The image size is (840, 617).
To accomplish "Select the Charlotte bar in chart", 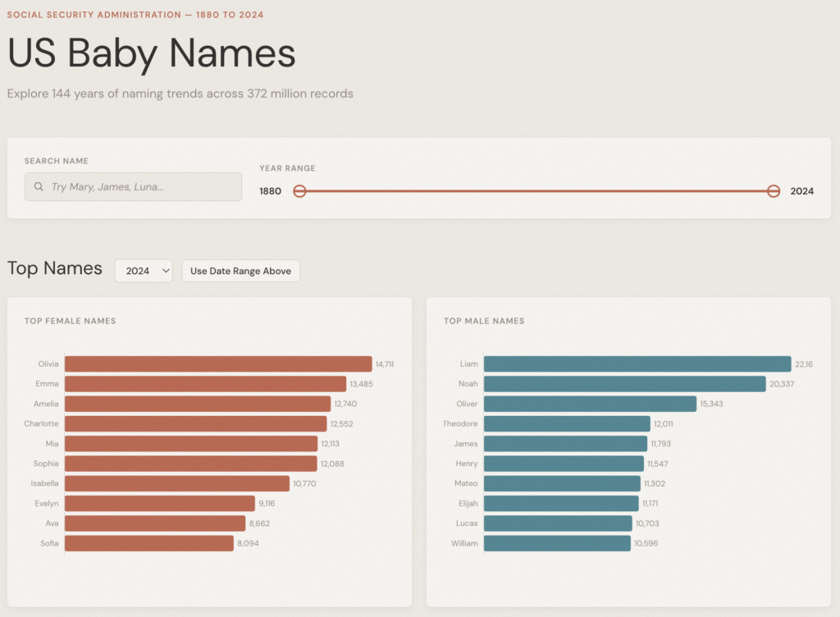I will pos(195,423).
